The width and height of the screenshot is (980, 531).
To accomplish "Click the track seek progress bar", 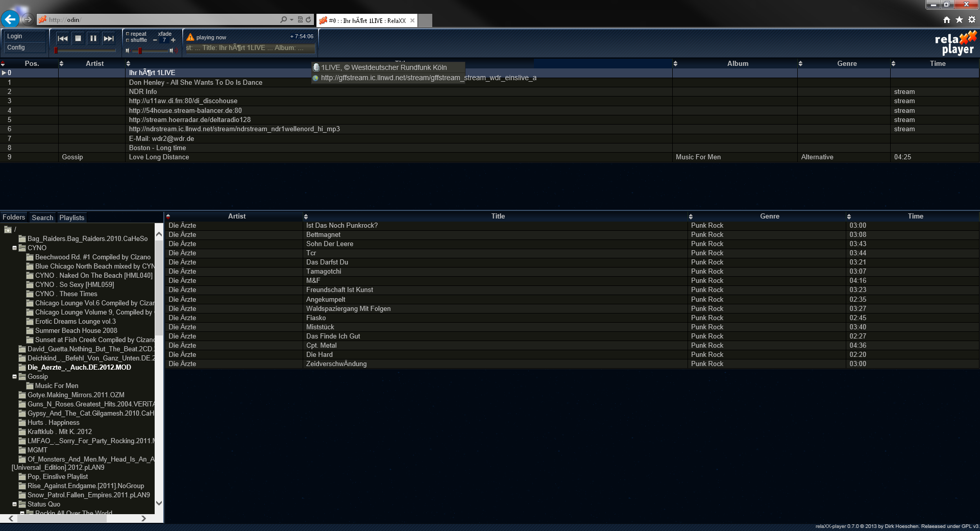I will 85,51.
